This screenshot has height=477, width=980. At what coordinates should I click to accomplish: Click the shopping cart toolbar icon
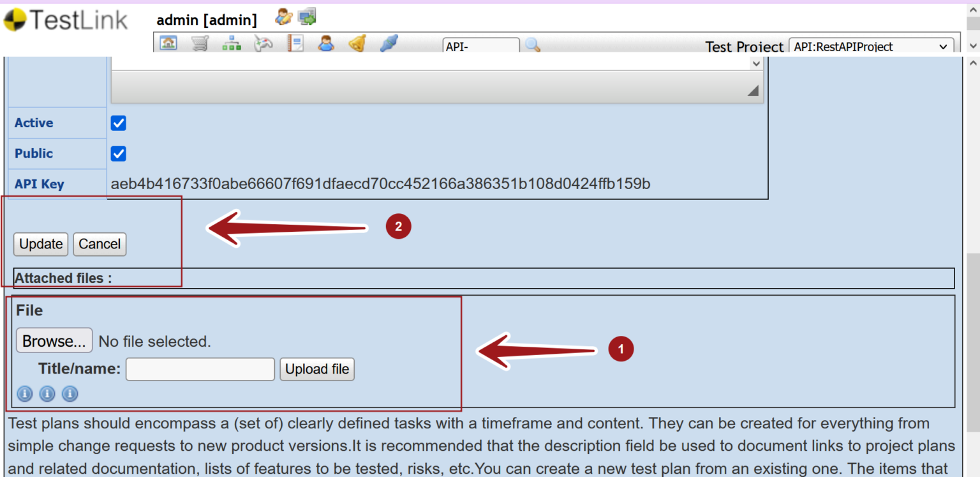click(x=200, y=43)
